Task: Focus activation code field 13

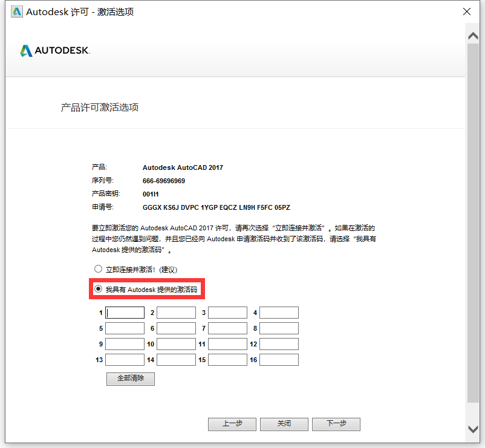Action: tap(125, 360)
